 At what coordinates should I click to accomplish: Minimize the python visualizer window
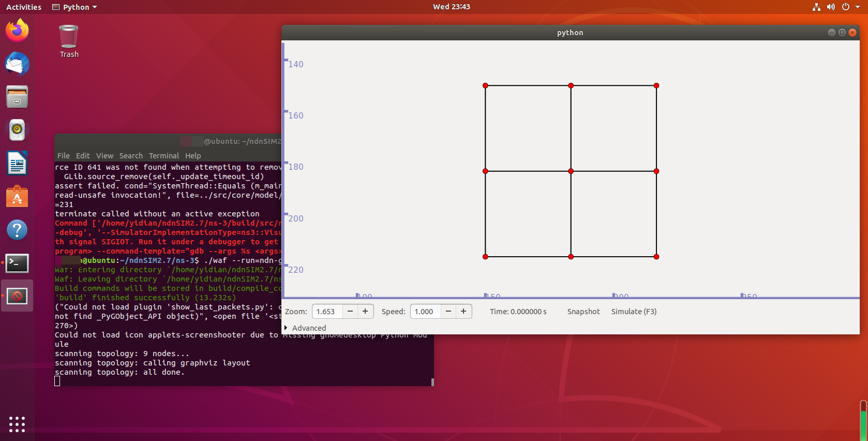tap(832, 33)
